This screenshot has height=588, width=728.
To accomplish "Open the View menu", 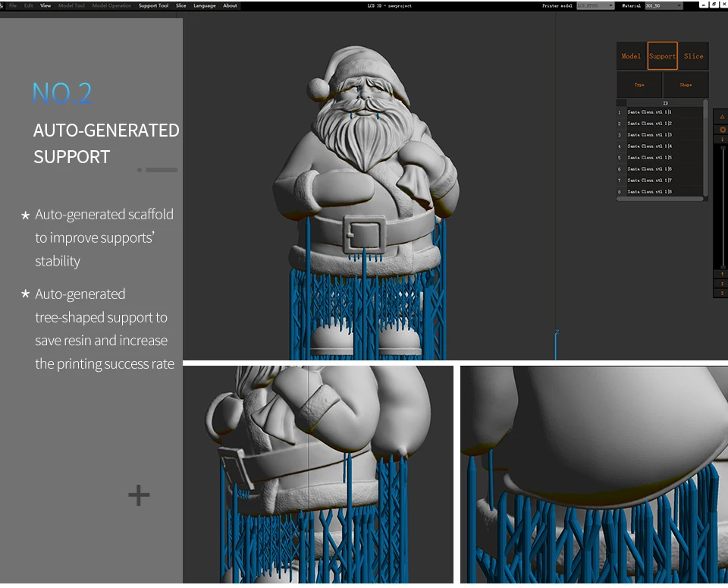I will point(45,5).
